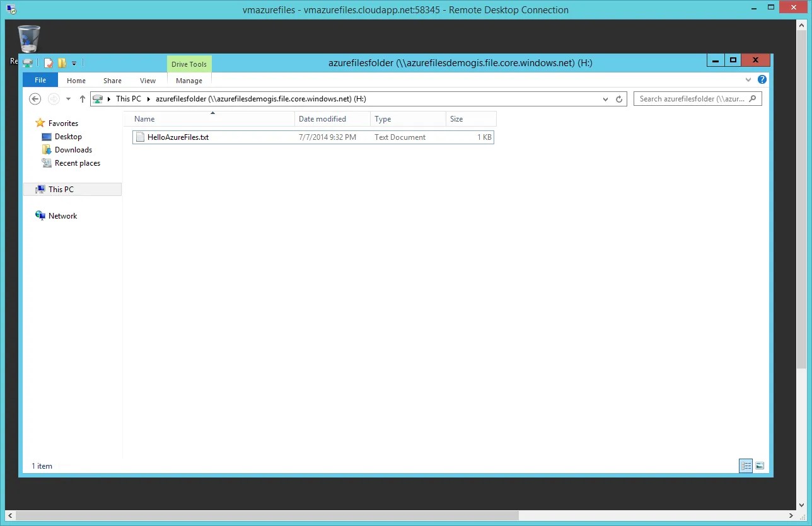Screen dimensions: 812x526
Task: Click the network drive icon in title bar
Action: (x=28, y=62)
